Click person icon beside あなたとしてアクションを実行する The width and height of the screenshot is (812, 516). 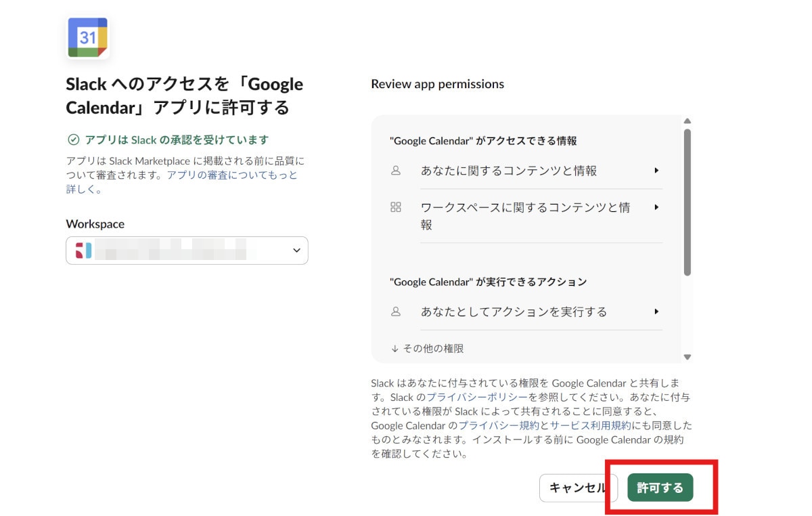(396, 311)
